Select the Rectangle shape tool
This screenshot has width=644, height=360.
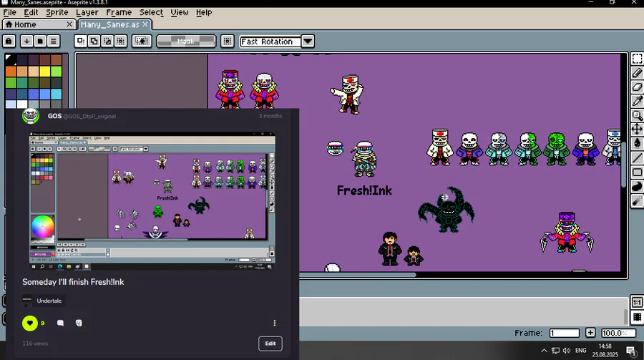point(637,172)
